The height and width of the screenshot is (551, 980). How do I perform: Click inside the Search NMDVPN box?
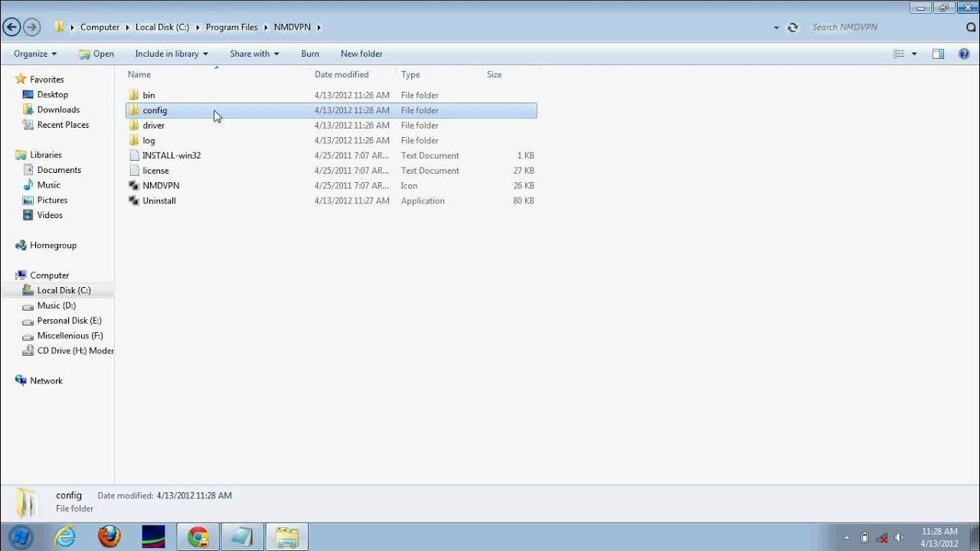[884, 27]
